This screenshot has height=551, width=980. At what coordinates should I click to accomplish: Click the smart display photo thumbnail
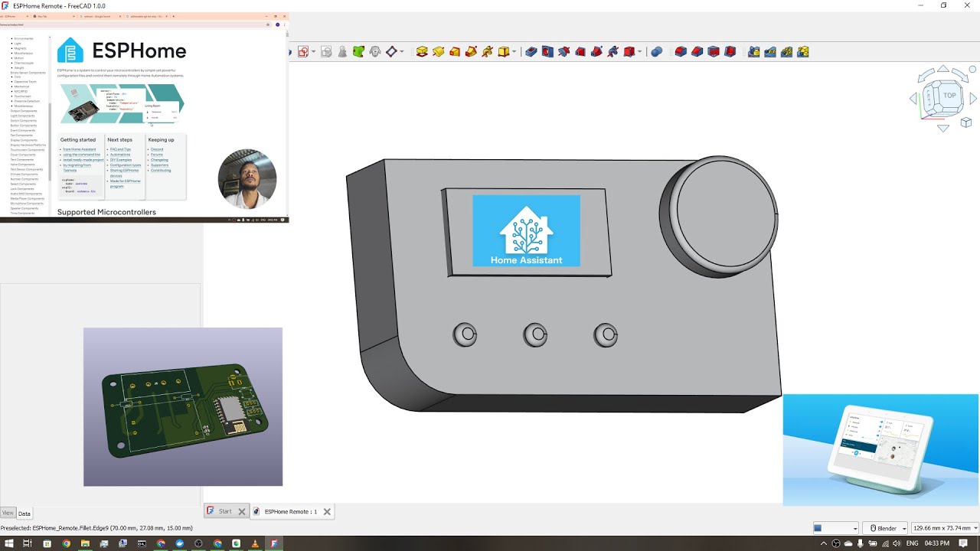(880, 450)
